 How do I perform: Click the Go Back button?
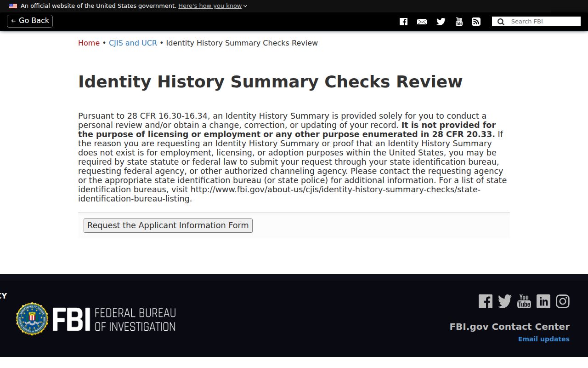30,21
